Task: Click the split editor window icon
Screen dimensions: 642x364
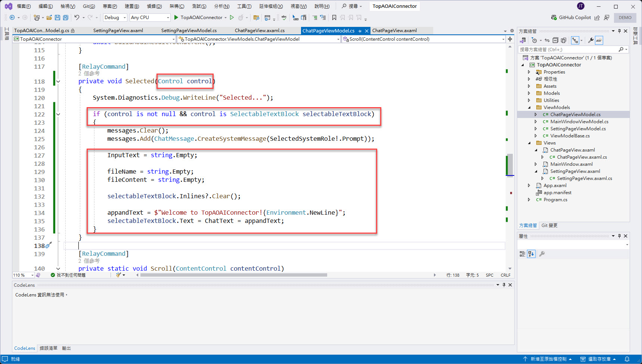Action: tap(510, 39)
